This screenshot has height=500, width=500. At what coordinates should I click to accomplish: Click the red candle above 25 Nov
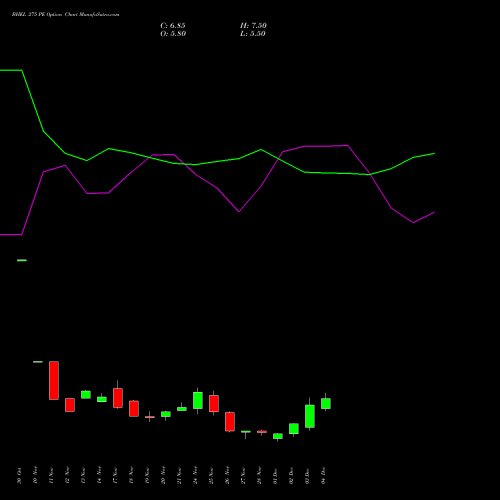tap(214, 403)
